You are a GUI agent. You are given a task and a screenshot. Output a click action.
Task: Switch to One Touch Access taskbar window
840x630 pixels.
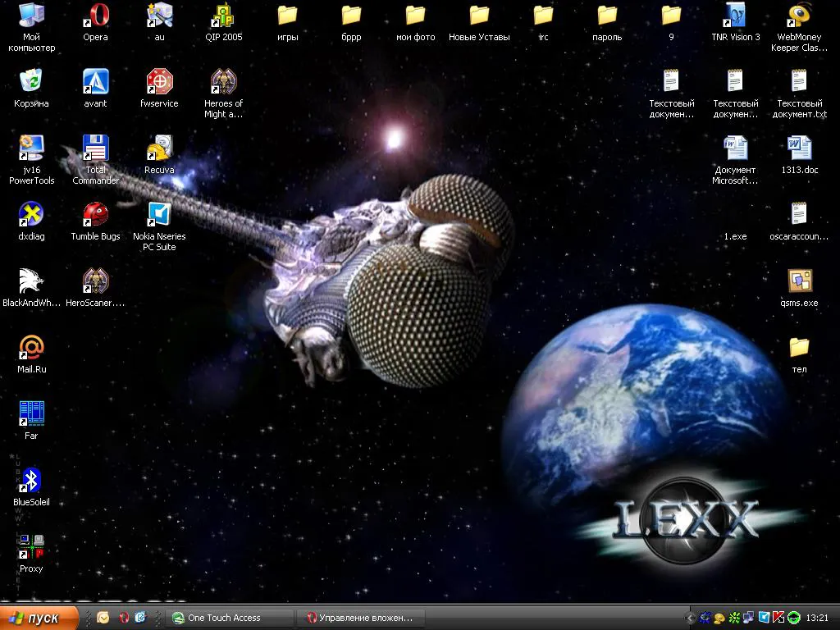pos(231,619)
